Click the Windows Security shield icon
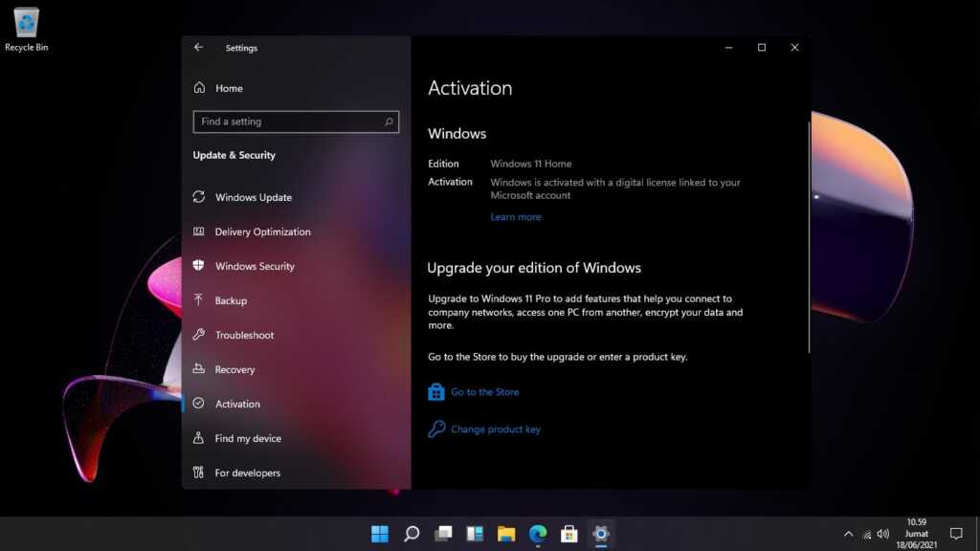Viewport: 980px width, 551px height. 199,266
